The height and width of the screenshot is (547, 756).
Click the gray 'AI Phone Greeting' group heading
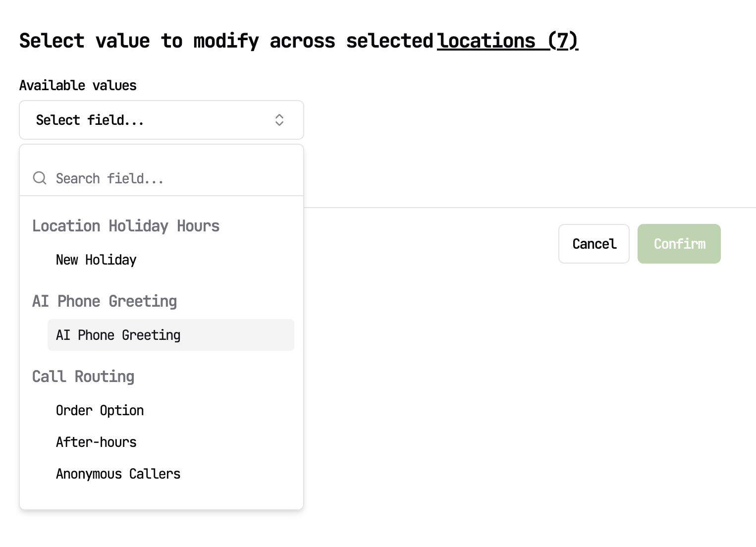click(105, 301)
